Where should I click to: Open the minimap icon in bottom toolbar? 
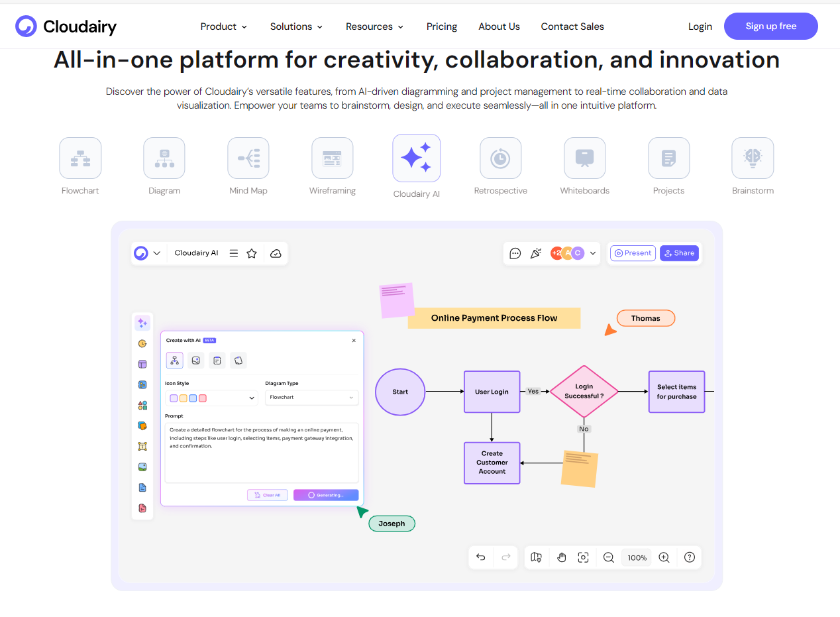[537, 557]
